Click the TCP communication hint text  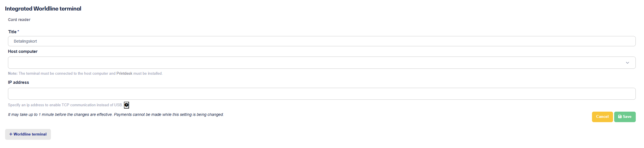coord(65,105)
